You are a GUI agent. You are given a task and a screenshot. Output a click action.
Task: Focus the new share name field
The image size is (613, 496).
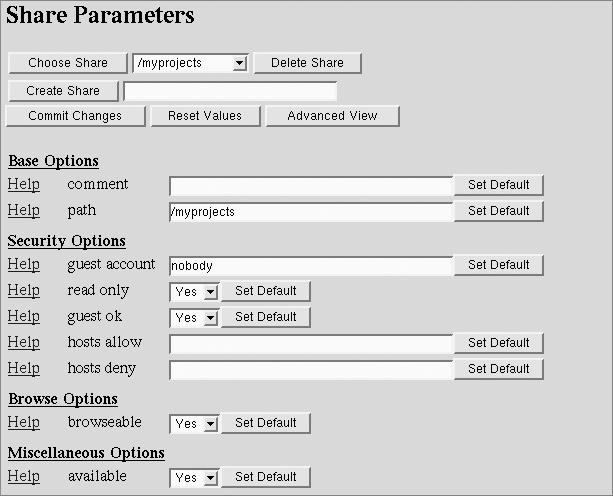(230, 91)
